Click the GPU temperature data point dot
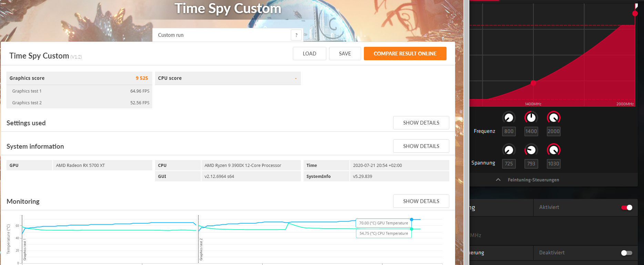The image size is (644, 265). (x=411, y=219)
